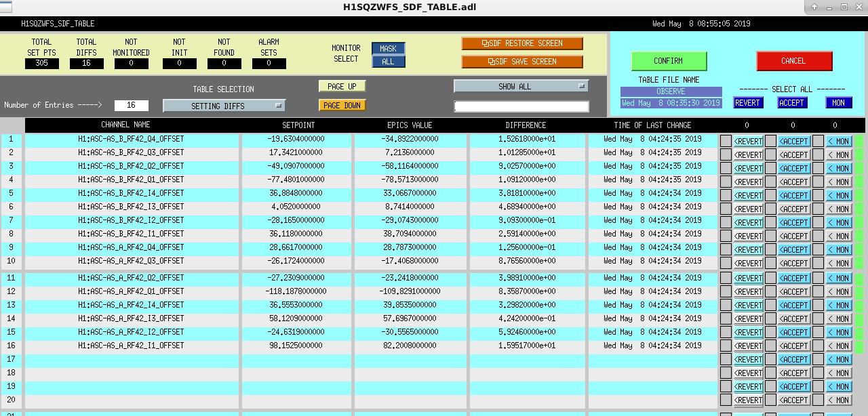The width and height of the screenshot is (868, 416).
Task: Tick revert checkbox for AS_B_RF42_Q4_OFFSET row
Action: click(726, 141)
